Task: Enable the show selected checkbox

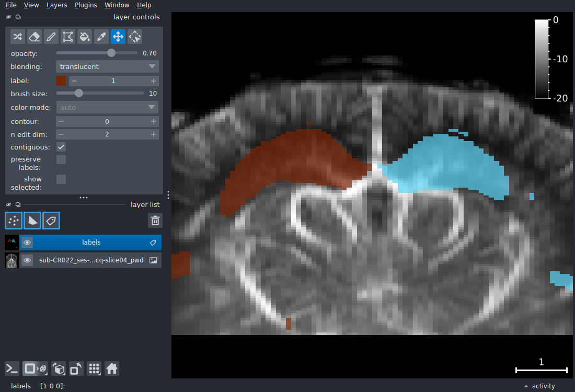Action: 61,179
